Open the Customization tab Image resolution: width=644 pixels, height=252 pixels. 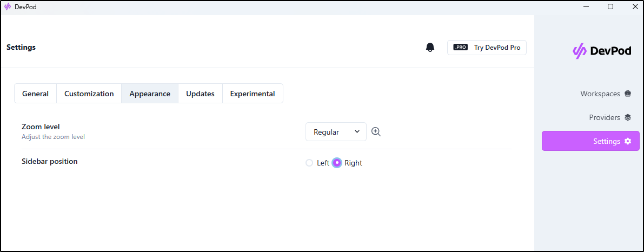[x=89, y=94]
